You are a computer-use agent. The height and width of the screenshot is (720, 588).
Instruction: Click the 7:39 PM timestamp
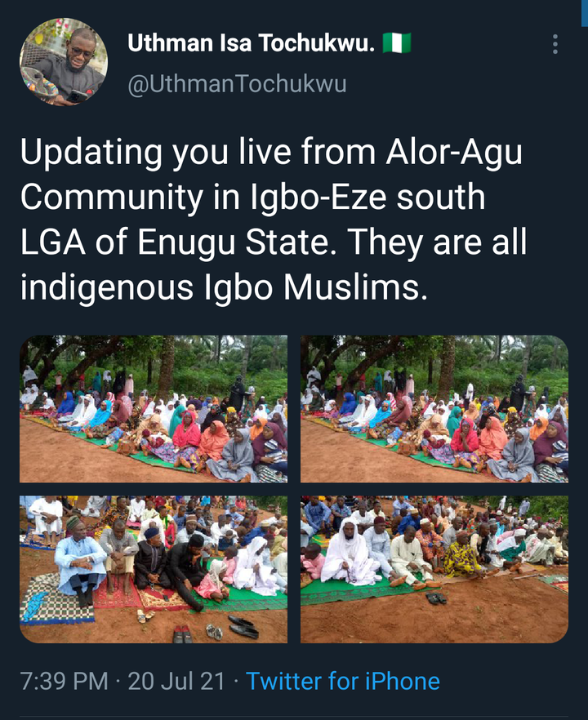click(x=64, y=681)
